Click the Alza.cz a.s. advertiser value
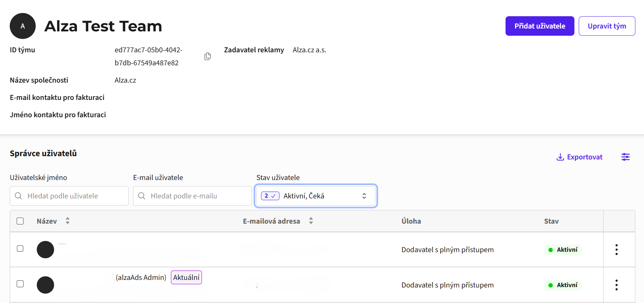The image size is (644, 303). pyautogui.click(x=309, y=50)
